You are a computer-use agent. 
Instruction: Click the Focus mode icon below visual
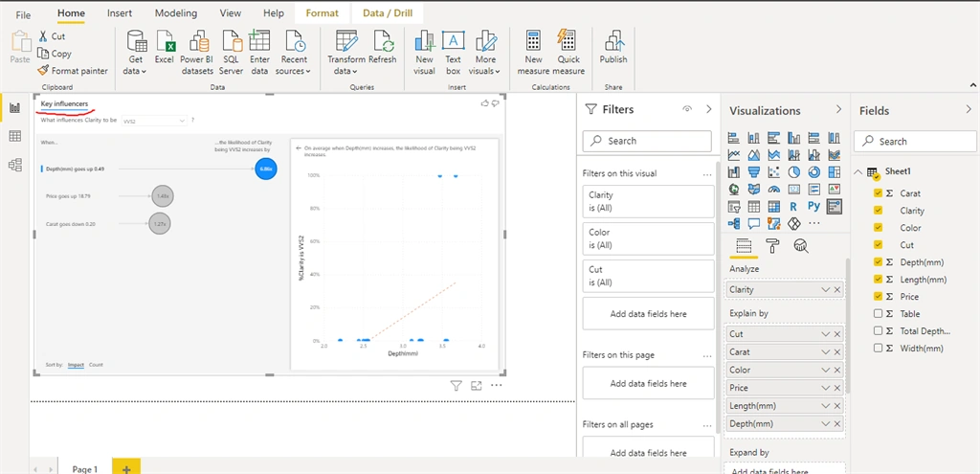pos(477,386)
